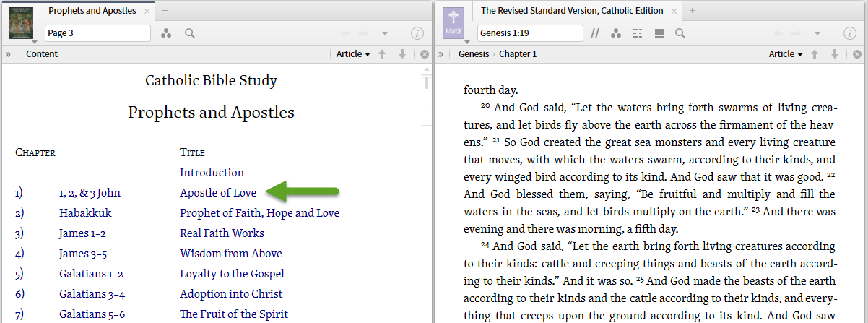This screenshot has height=323, width=868.
Task: Open the Galatians 1–2 link
Action: pyautogui.click(x=91, y=274)
